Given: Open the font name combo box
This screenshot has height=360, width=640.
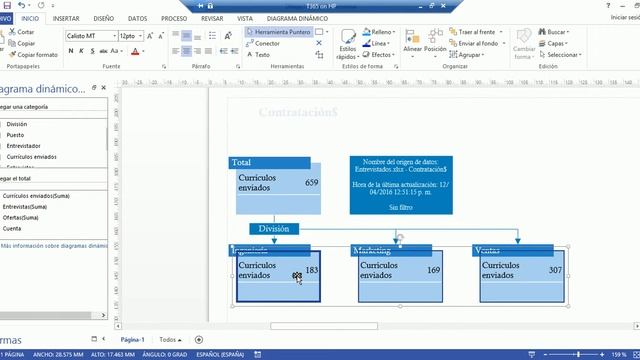Looking at the screenshot, I should [91, 36].
